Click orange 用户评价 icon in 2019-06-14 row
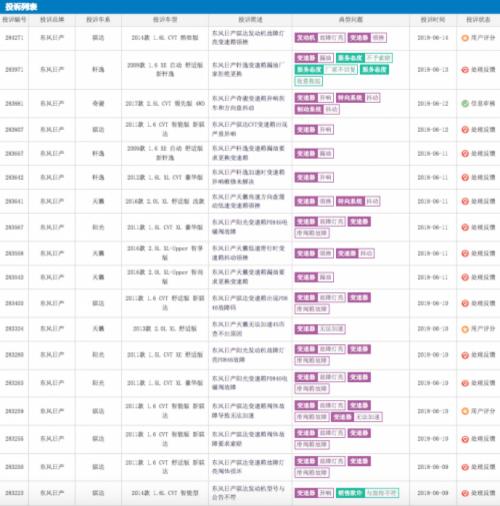The width and height of the screenshot is (500, 506). (x=465, y=38)
